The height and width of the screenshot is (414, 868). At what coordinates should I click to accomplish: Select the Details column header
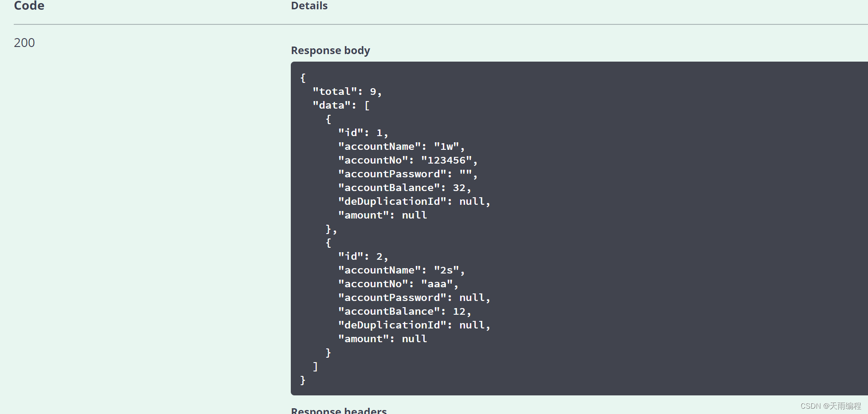(309, 6)
